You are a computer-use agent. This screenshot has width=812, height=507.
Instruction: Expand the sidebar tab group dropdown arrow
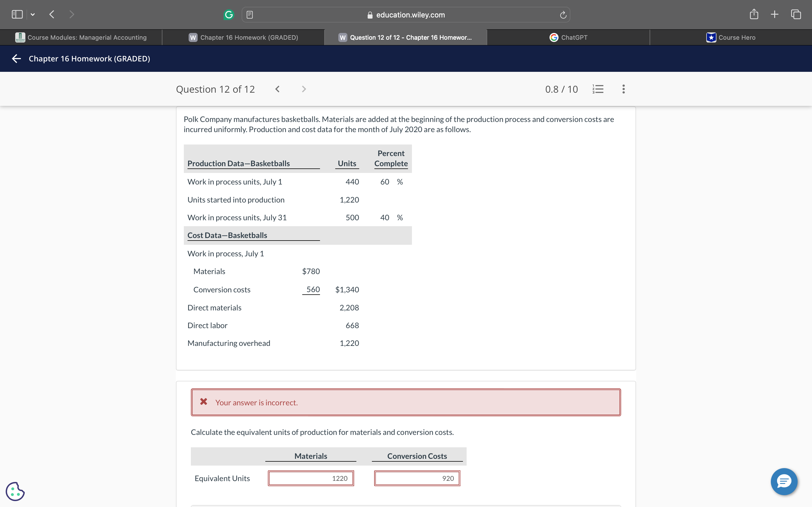coord(32,14)
